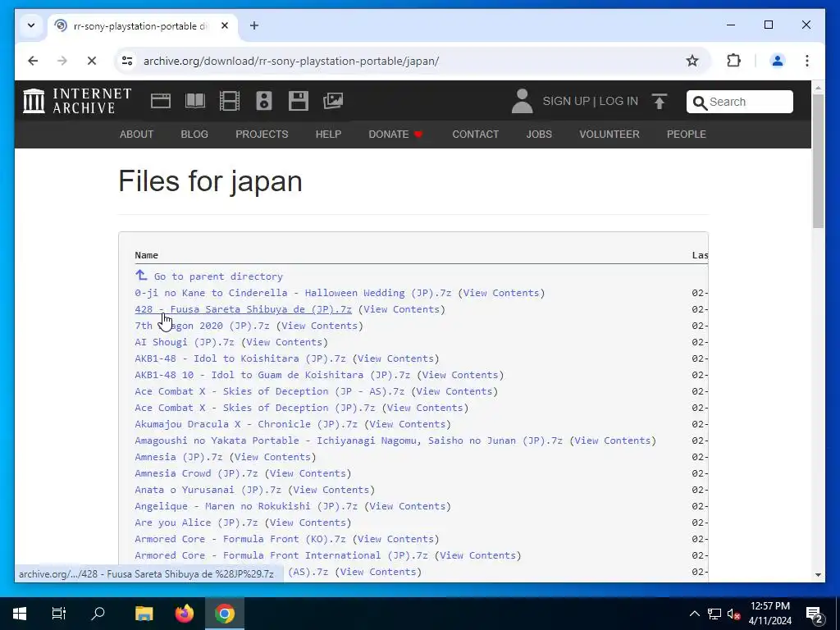Click the Internet Archive search field
Viewport: 840px width, 630px height.
(x=739, y=102)
